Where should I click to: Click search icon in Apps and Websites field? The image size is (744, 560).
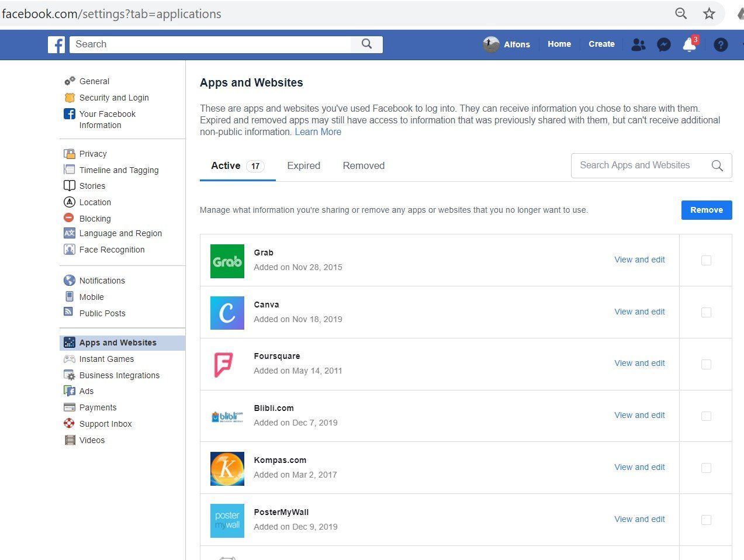[x=717, y=165]
